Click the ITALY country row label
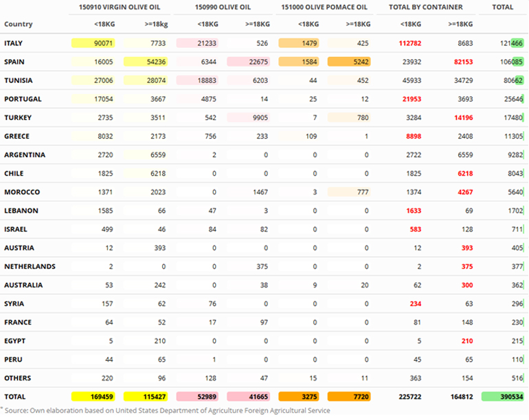529x420 pixels. 13,43
